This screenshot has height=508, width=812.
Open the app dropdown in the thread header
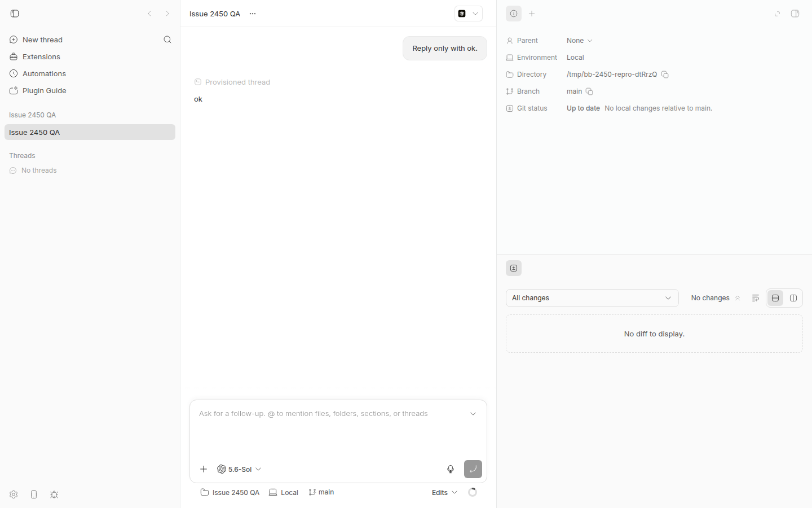click(469, 14)
